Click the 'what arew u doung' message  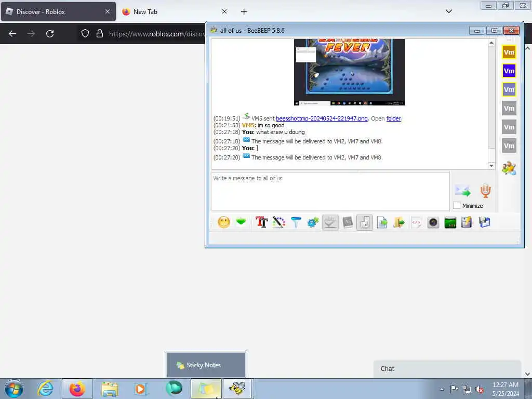point(280,132)
